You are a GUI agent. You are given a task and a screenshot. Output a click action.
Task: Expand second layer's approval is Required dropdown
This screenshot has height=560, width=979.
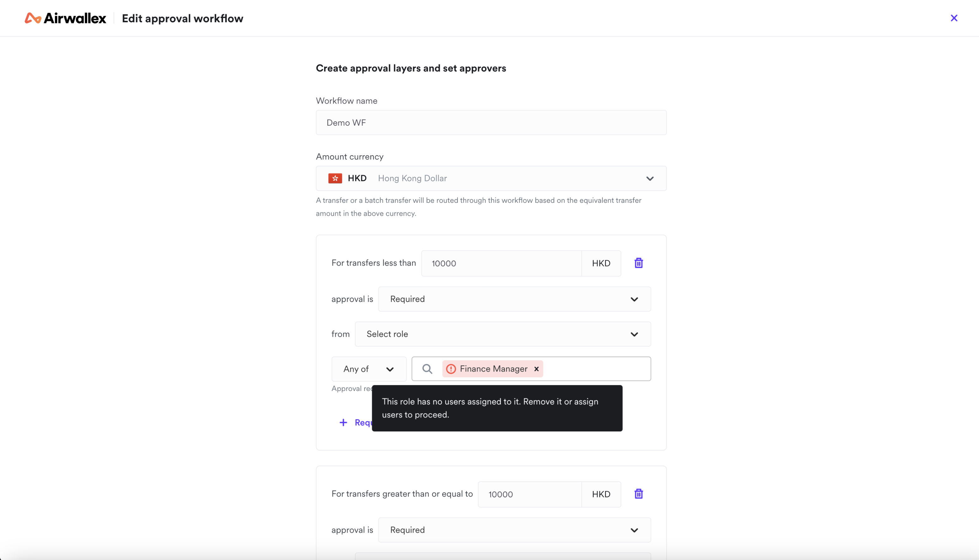pyautogui.click(x=514, y=530)
